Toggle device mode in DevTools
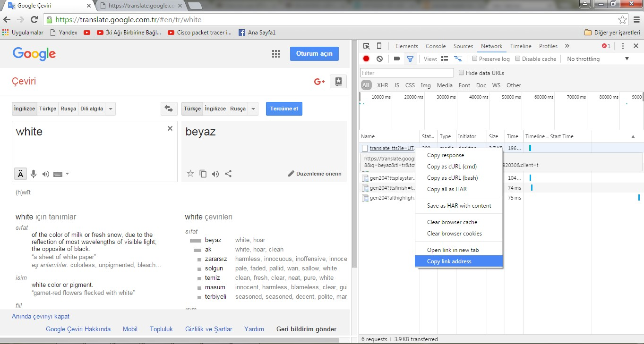 pos(379,46)
